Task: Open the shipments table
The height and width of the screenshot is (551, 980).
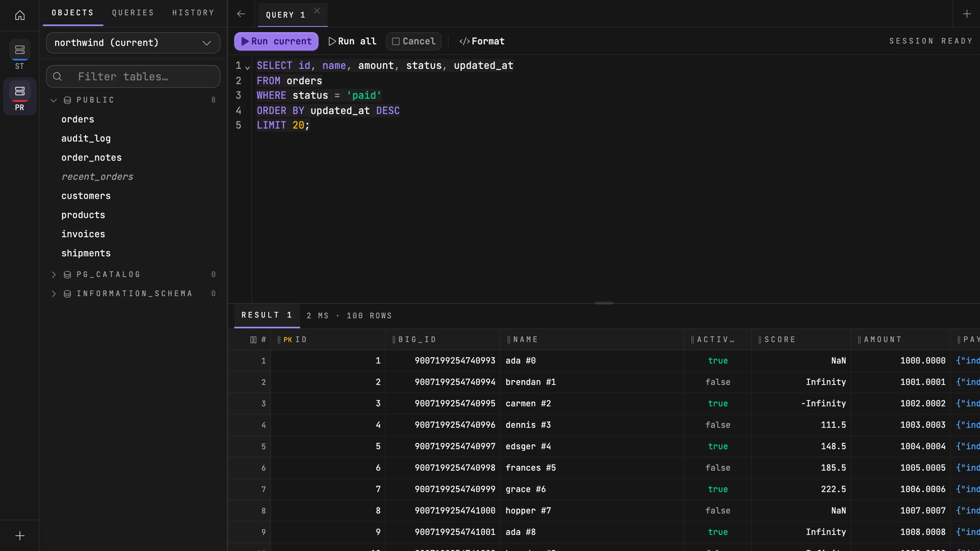Action: point(86,253)
